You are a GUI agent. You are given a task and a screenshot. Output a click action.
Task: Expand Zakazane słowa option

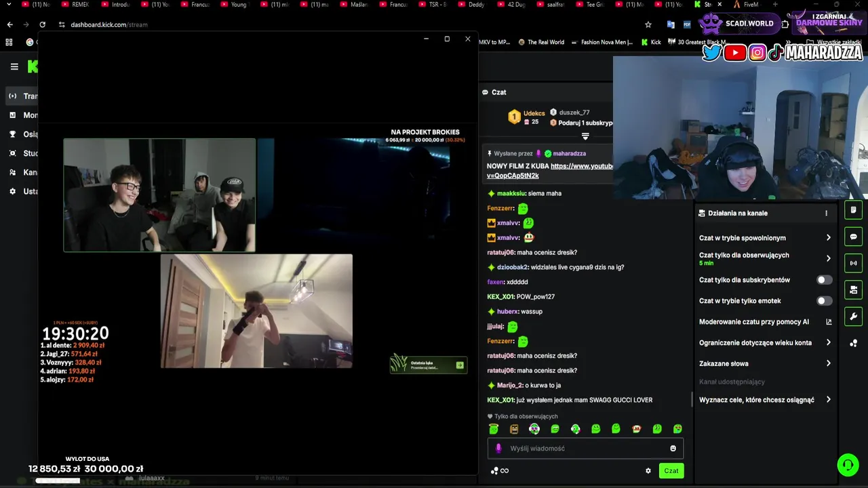[829, 363]
